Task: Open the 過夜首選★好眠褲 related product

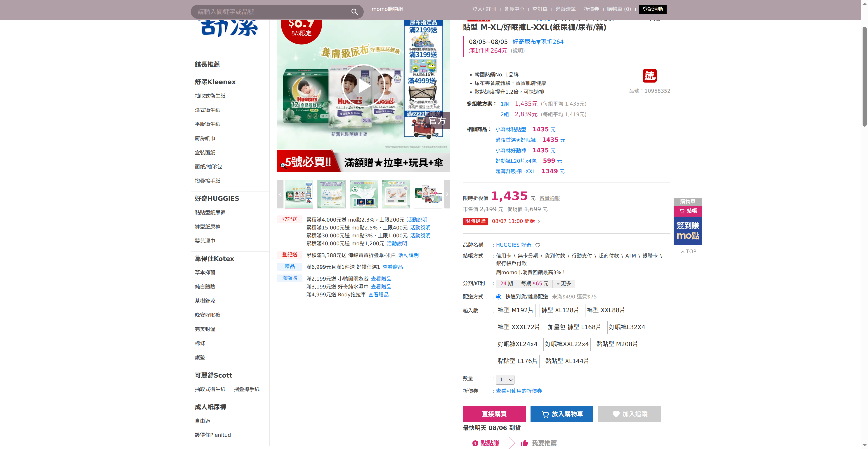Action: tap(516, 140)
